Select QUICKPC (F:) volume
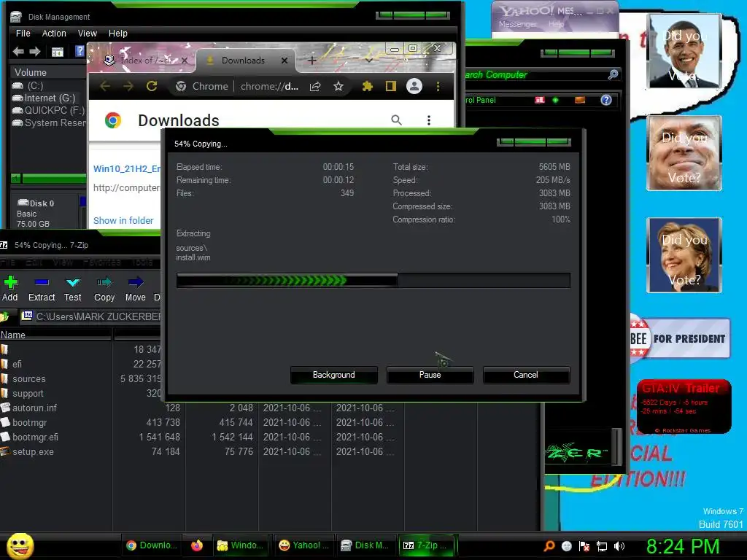 47,111
